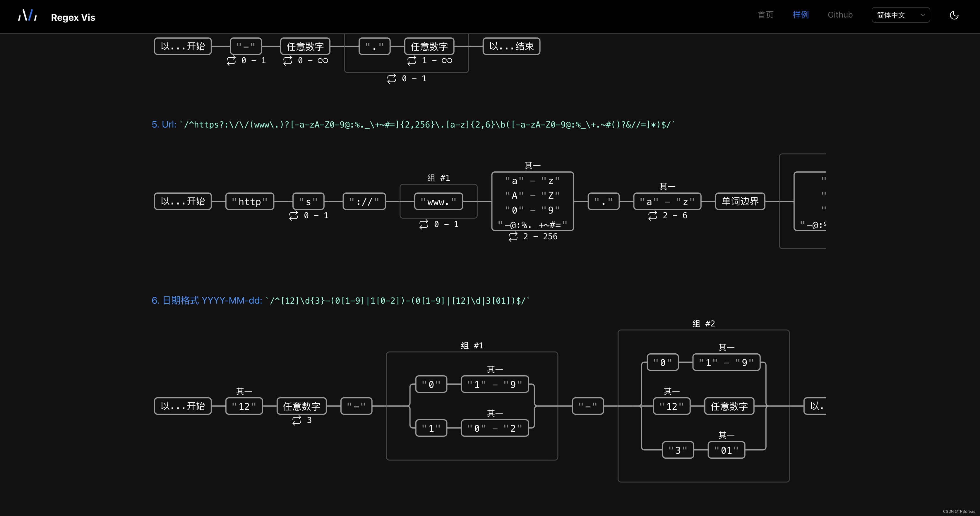Select the "http" node in Url graph
This screenshot has height=516, width=980.
pos(250,202)
